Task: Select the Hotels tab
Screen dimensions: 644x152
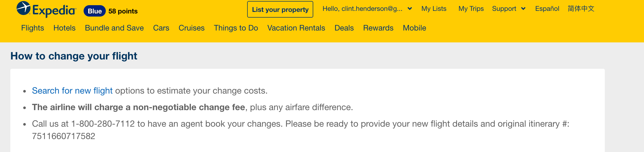Action: pos(65,28)
